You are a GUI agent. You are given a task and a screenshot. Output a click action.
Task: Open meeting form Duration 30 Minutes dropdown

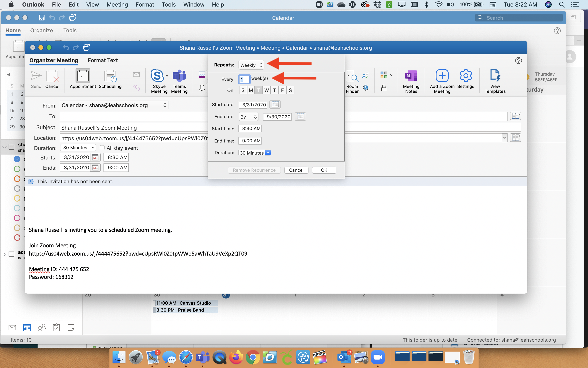pos(78,148)
